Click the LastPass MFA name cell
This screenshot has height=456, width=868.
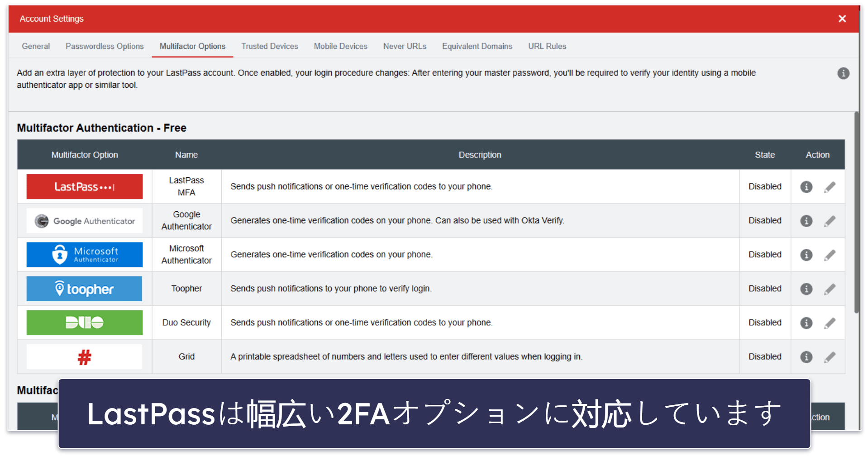tap(186, 186)
